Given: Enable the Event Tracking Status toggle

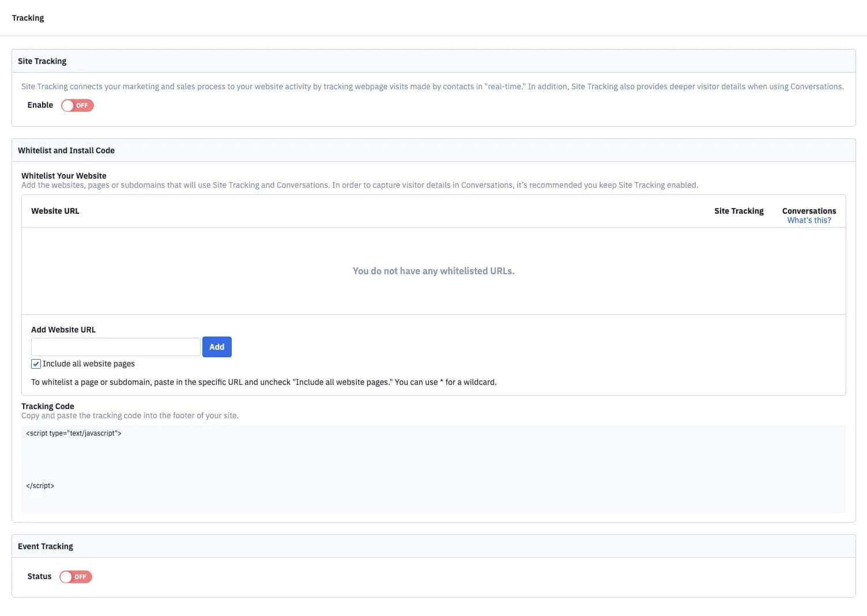Looking at the screenshot, I should [x=76, y=576].
